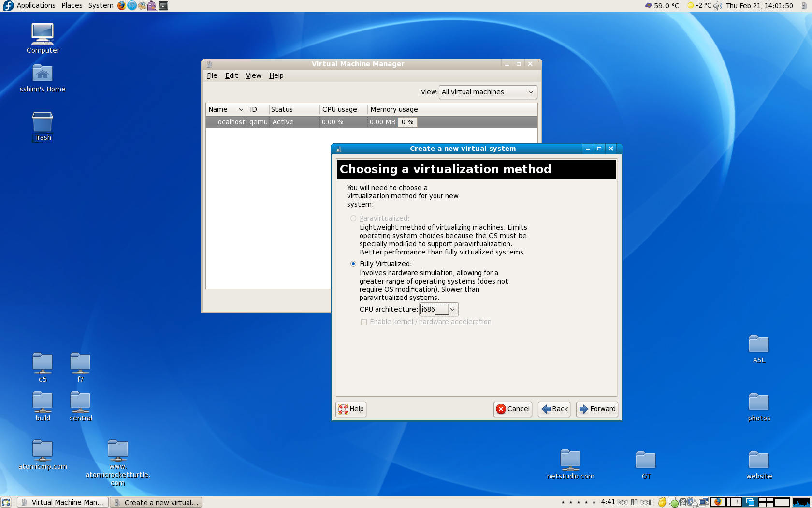Viewport: 812px width, 508px height.
Task: Select the Paravirtualized radio option
Action: coord(353,218)
